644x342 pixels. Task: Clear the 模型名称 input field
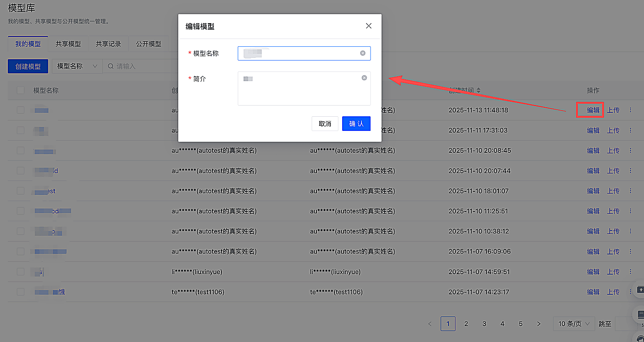coord(363,53)
